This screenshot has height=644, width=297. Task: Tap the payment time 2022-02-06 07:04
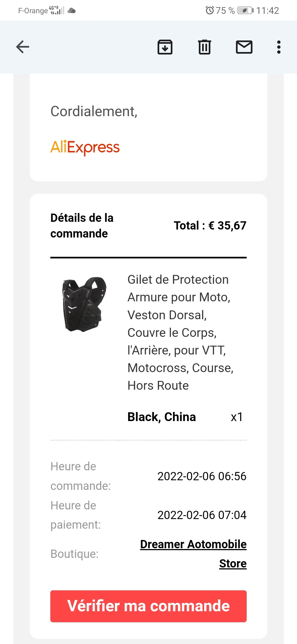[x=202, y=515]
